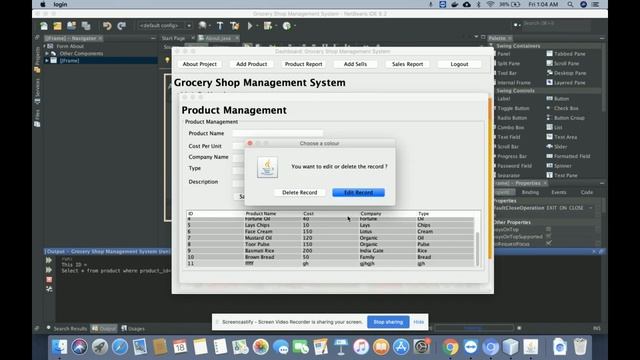640x360 pixels.
Task: Click the Save All toolbar icon
Action: (86, 26)
